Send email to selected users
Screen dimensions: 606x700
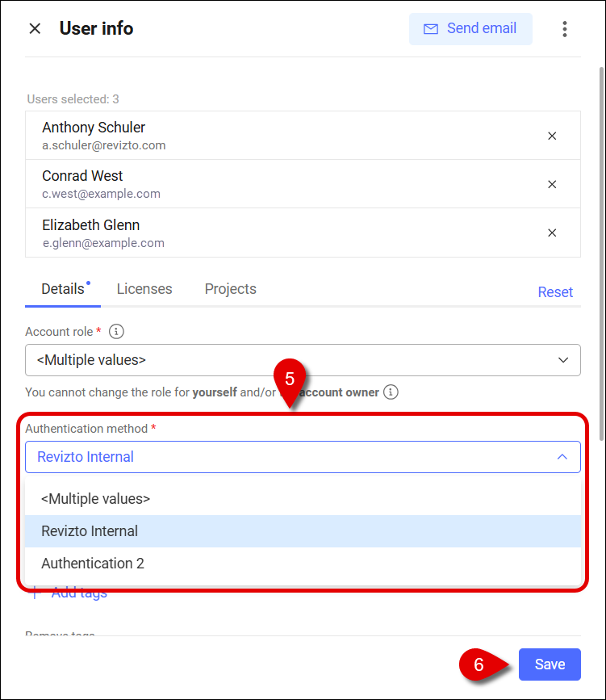470,28
